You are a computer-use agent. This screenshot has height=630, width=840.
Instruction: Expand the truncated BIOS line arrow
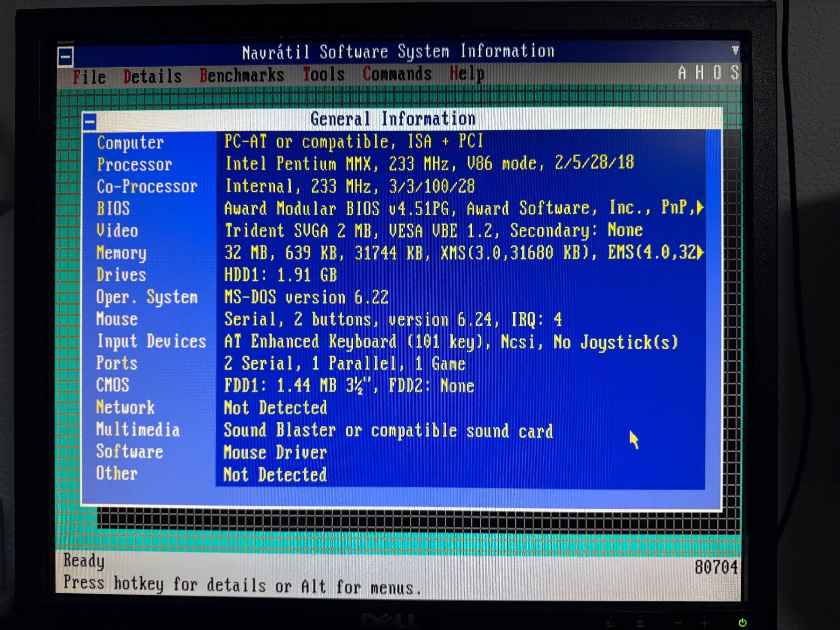coord(700,207)
